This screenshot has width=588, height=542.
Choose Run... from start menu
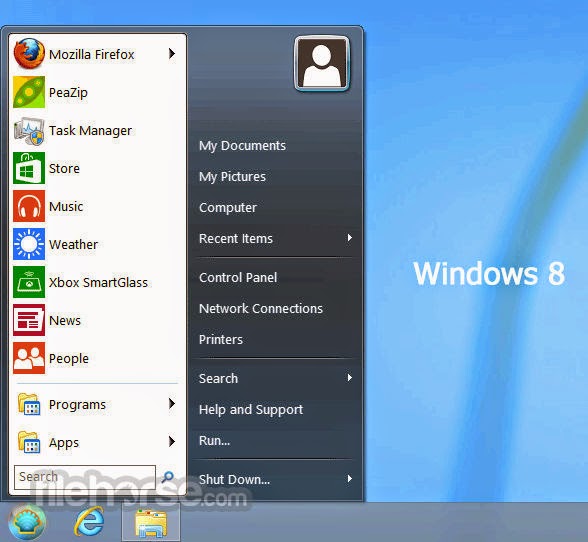[x=214, y=440]
